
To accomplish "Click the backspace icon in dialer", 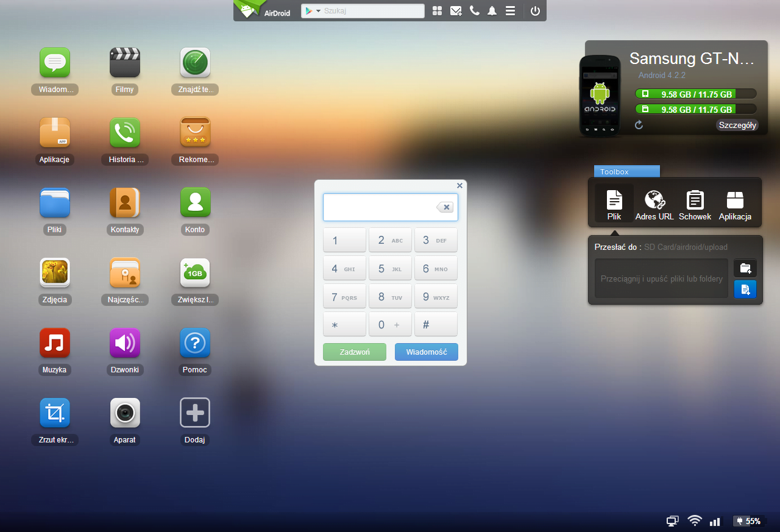I will tap(445, 207).
